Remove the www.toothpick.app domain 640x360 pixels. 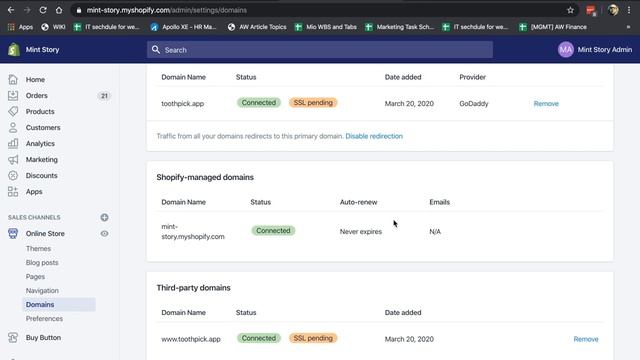[x=586, y=339]
